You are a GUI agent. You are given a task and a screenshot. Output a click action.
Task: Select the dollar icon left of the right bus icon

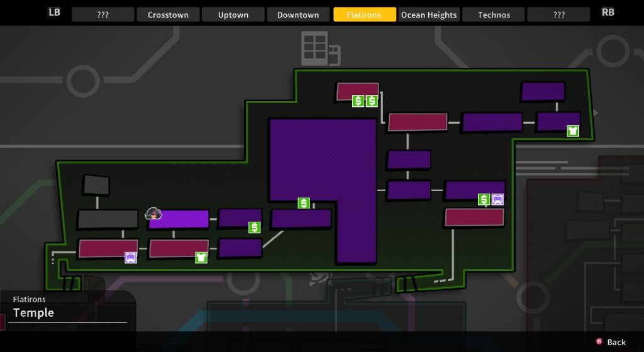tap(484, 199)
